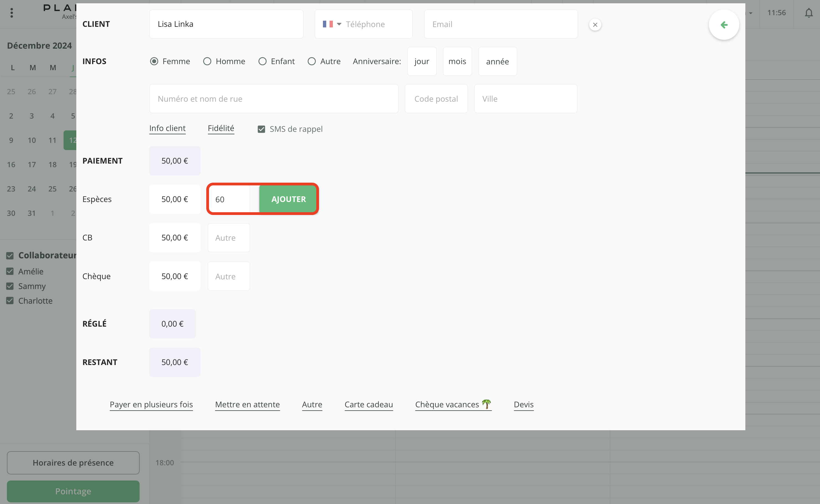Select the Femme radio button
820x504 pixels.
(154, 61)
